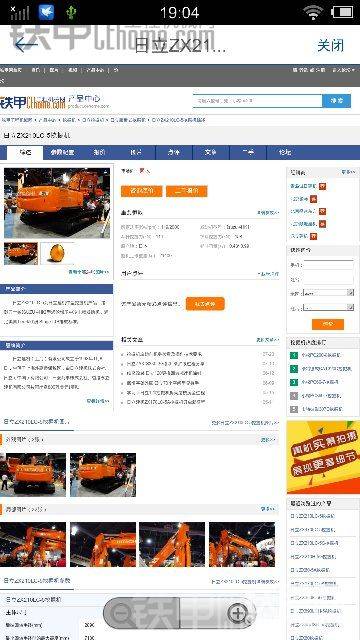
Task: Open the last article in related news list
Action: coord(165,402)
